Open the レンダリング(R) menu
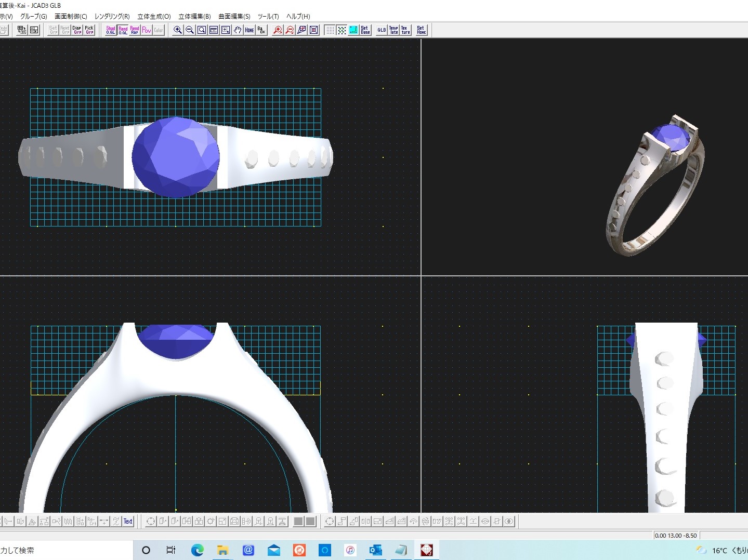The image size is (748, 560). coord(112,17)
